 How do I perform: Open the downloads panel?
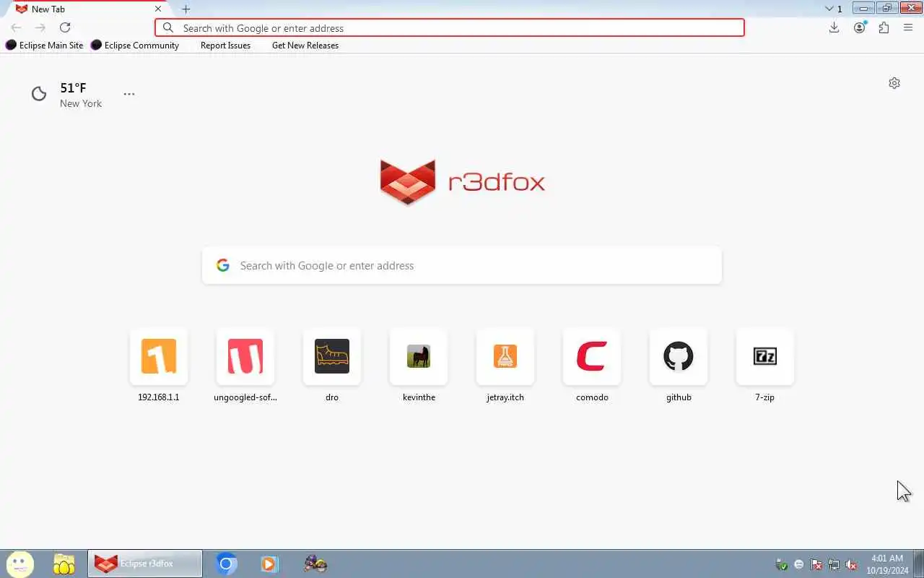[834, 27]
